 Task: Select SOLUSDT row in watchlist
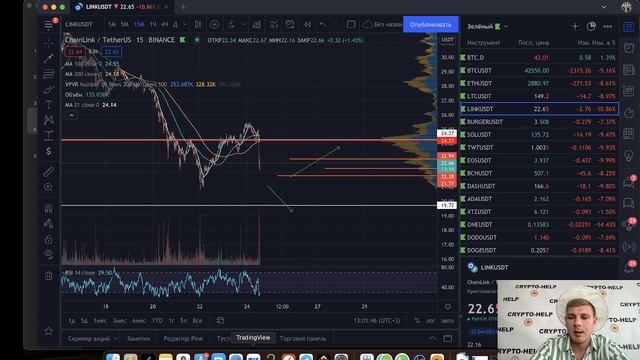(x=539, y=135)
